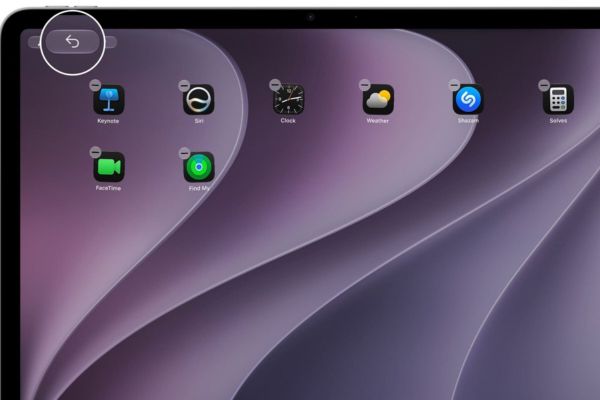Select the Keynote label text
The width and height of the screenshot is (600, 400).
108,121
